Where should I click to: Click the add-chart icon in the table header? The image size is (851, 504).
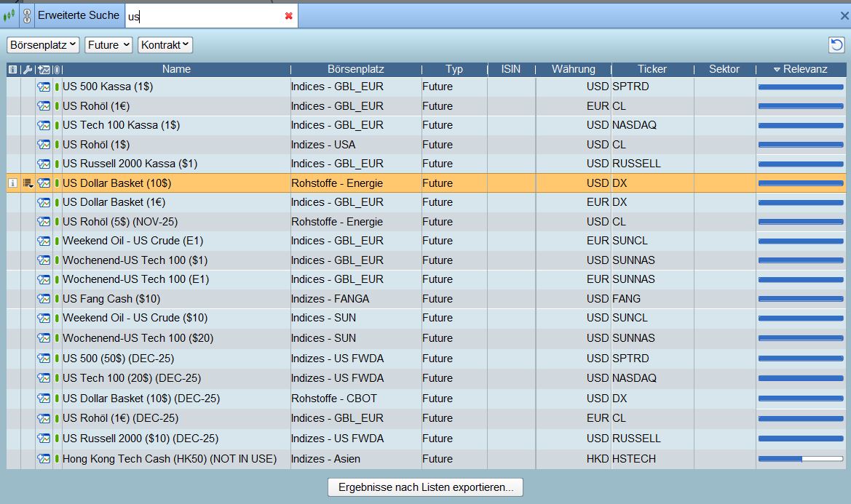[x=44, y=69]
